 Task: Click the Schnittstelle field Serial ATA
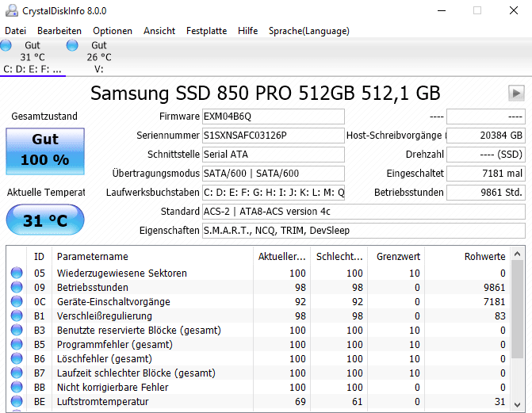273,155
